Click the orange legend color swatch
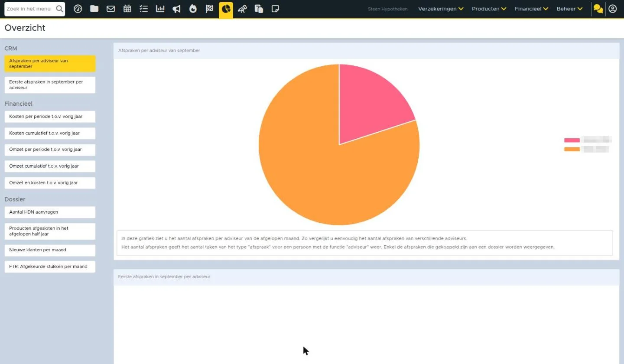The width and height of the screenshot is (624, 364). tap(572, 149)
